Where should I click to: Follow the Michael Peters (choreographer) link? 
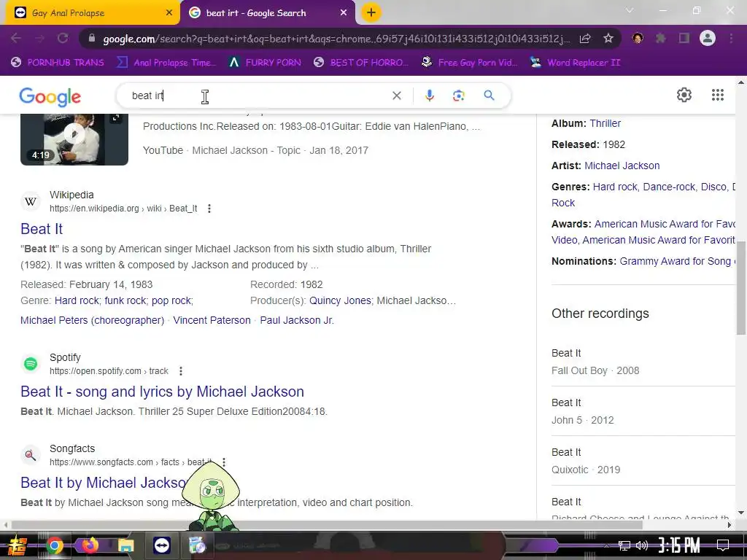pos(92,320)
